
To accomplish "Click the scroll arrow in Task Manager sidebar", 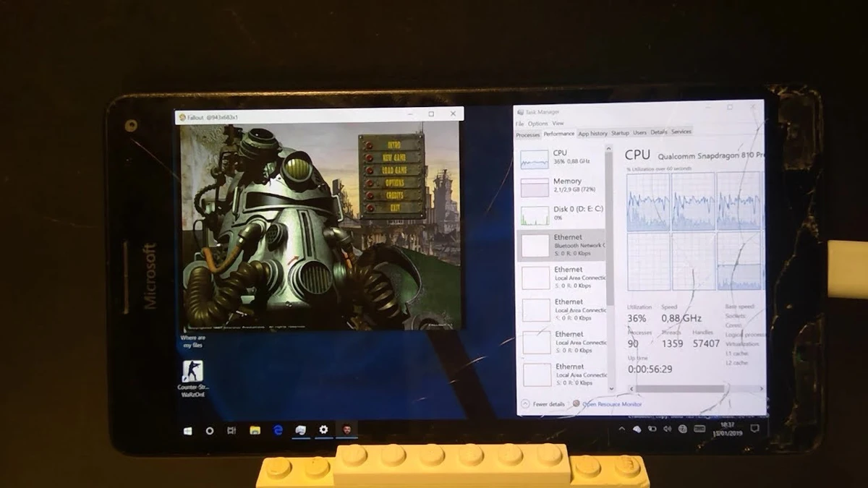I will (609, 148).
